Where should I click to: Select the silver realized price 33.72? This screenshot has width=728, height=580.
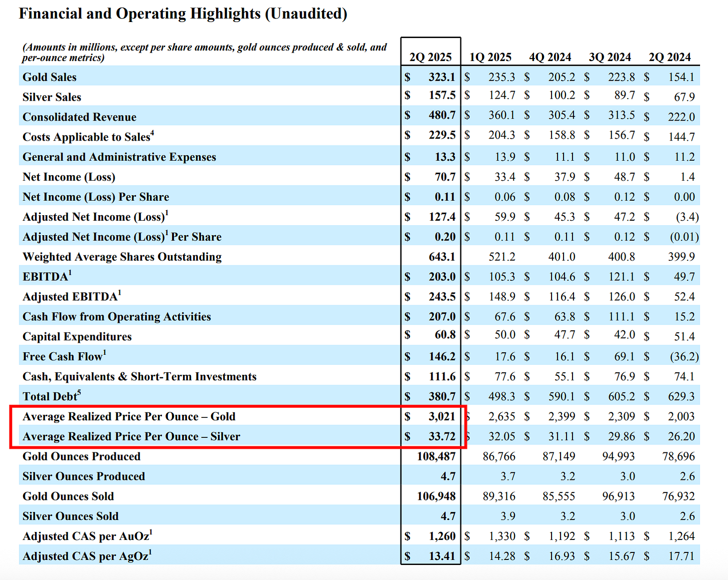pos(442,436)
